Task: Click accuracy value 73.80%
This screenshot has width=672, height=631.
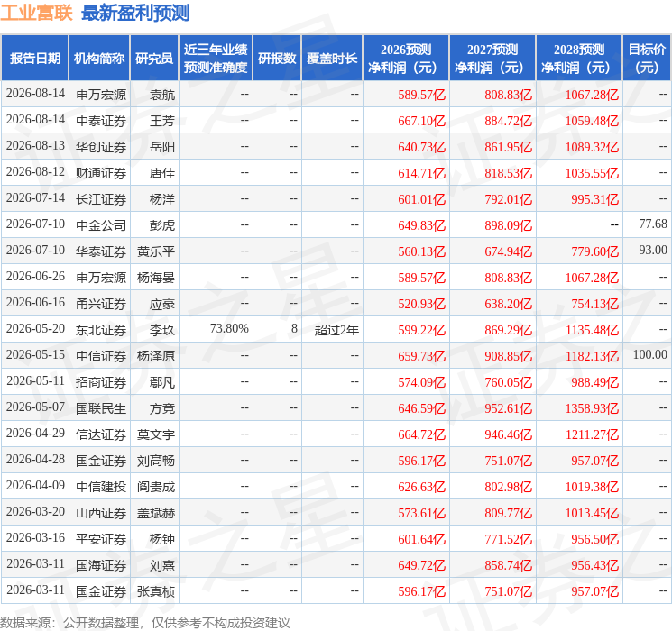Action: (229, 328)
